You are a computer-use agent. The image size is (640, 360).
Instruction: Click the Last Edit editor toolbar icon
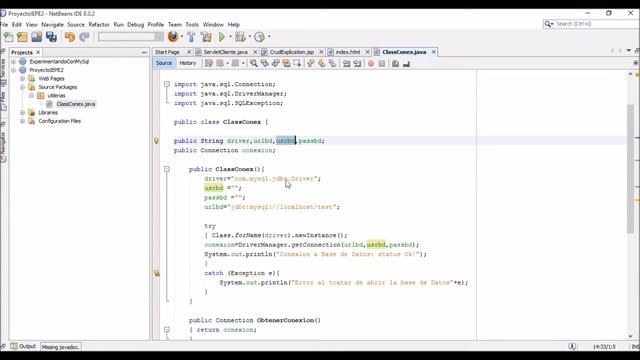point(209,63)
